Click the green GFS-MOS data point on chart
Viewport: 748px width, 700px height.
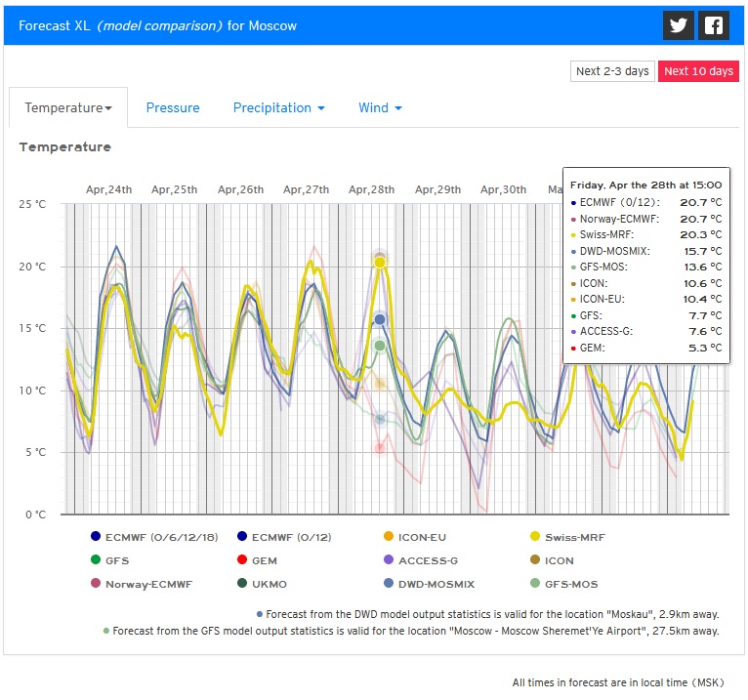(x=380, y=346)
